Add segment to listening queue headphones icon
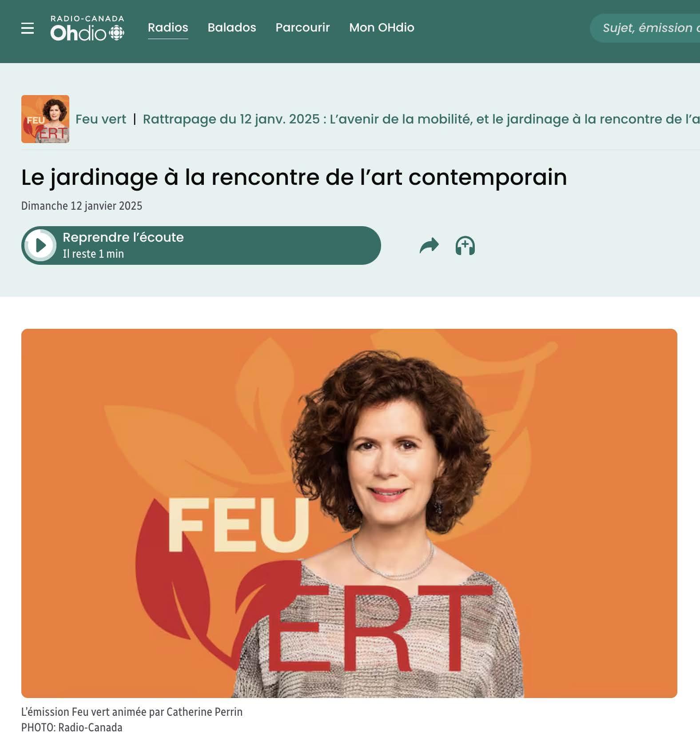 coord(465,246)
